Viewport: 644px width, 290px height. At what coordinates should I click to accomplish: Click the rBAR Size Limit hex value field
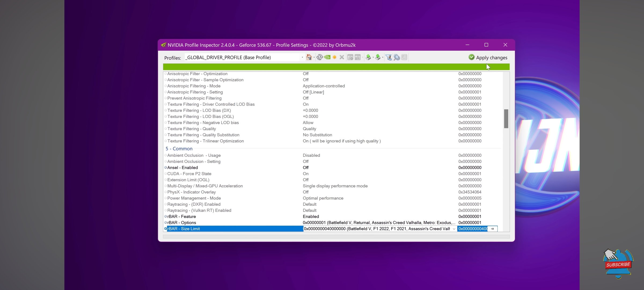[473, 229]
